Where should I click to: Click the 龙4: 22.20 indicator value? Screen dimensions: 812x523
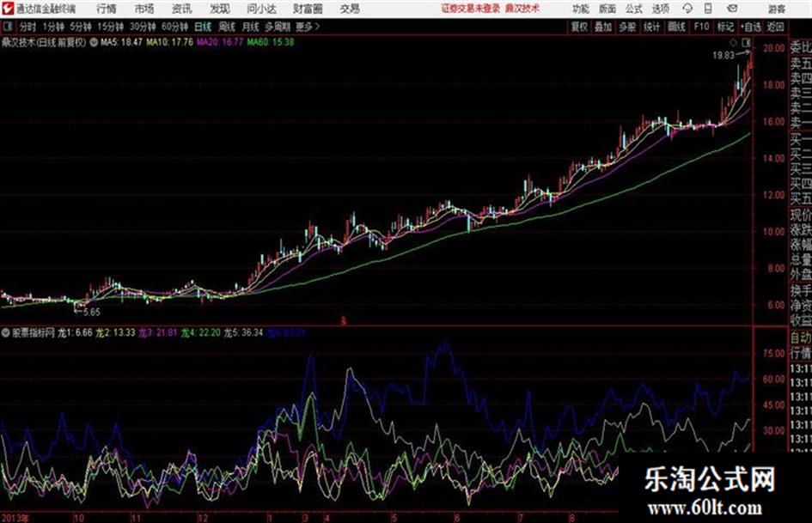(200, 332)
